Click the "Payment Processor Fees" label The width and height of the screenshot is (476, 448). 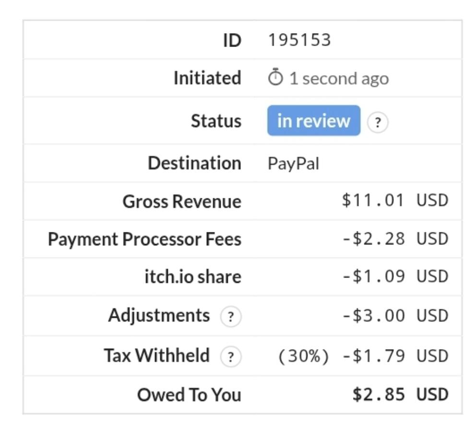click(x=144, y=239)
